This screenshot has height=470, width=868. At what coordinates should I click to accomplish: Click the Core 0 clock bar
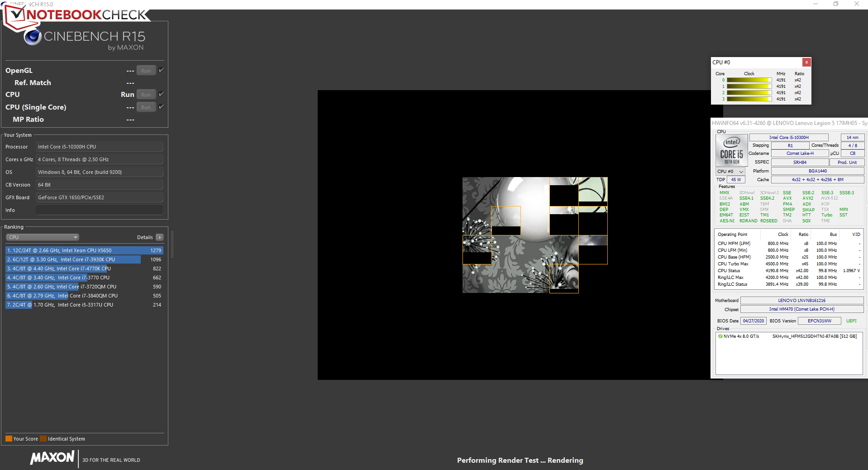(749, 80)
